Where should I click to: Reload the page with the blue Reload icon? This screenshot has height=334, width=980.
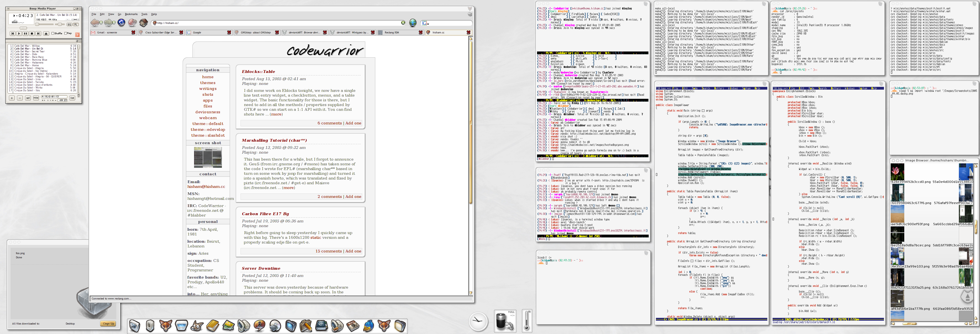(x=121, y=23)
